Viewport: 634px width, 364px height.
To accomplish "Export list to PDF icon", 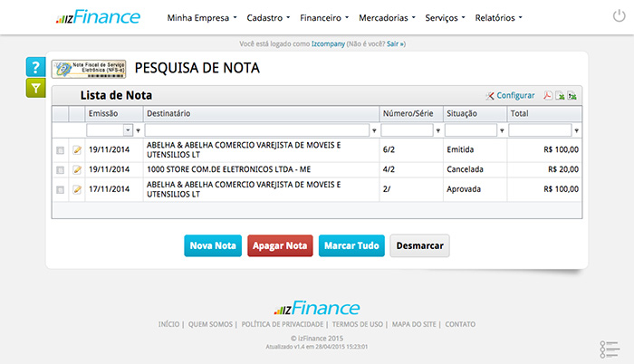I will [548, 95].
